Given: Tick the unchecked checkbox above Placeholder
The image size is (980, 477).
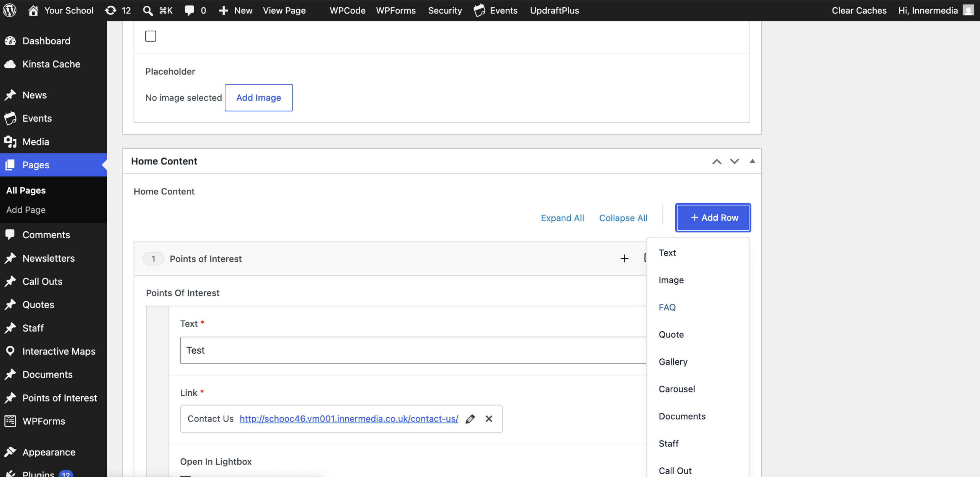Looking at the screenshot, I should click(x=151, y=36).
